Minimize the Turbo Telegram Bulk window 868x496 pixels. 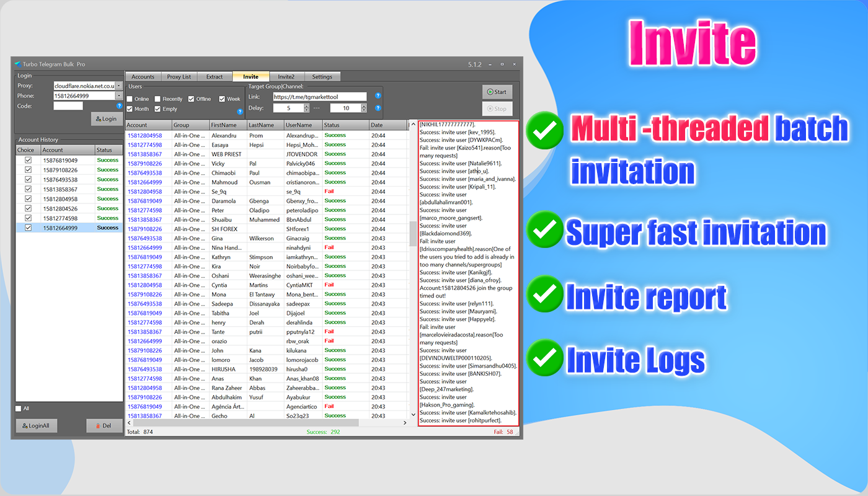[489, 64]
